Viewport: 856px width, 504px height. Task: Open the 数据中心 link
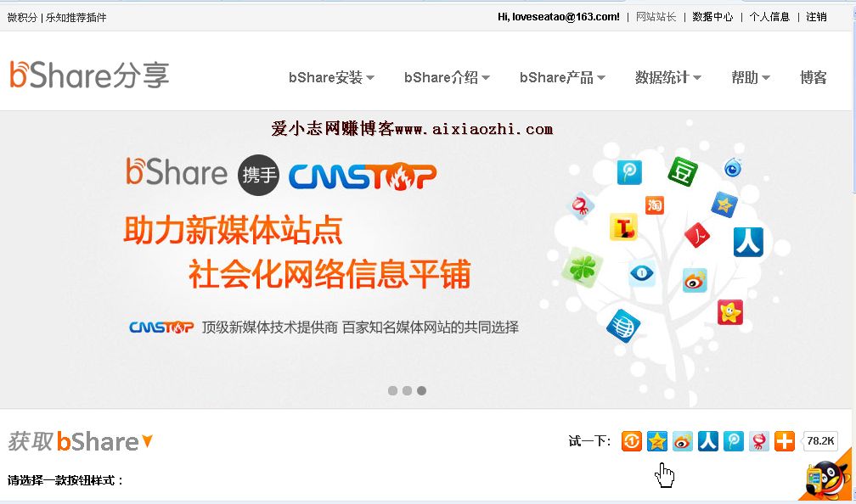tap(712, 17)
